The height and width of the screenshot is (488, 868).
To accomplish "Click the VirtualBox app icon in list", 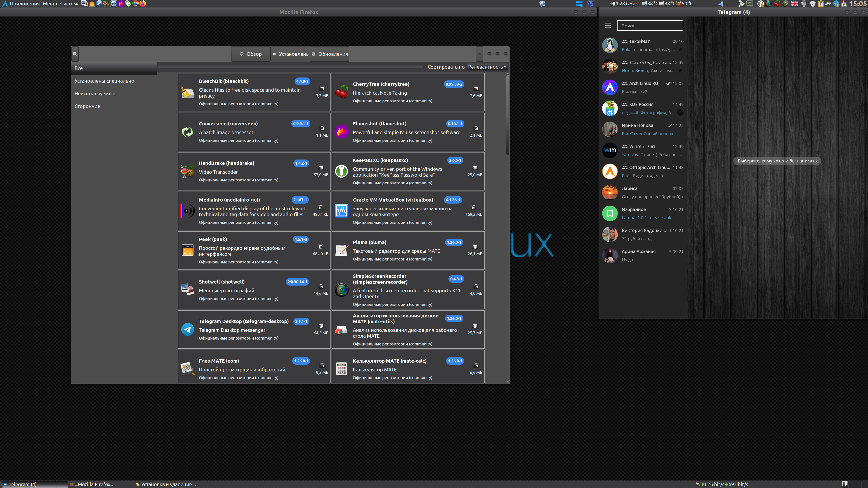I will 341,211.
